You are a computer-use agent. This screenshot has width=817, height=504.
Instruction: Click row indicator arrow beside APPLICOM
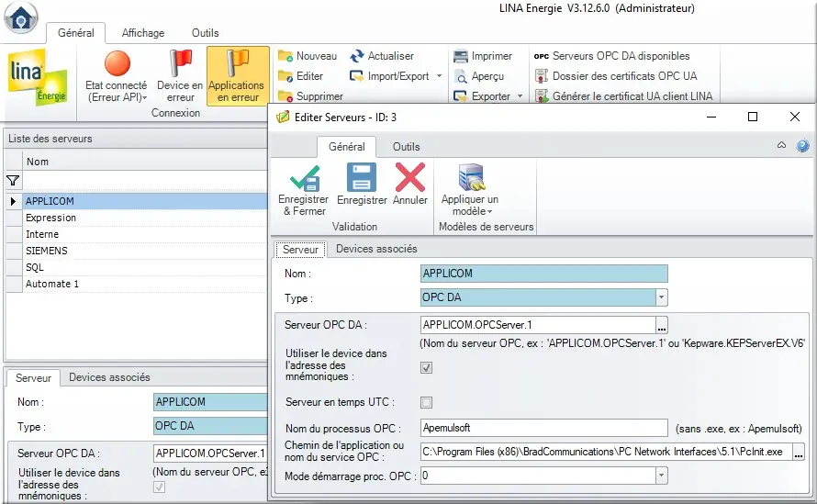(x=13, y=201)
